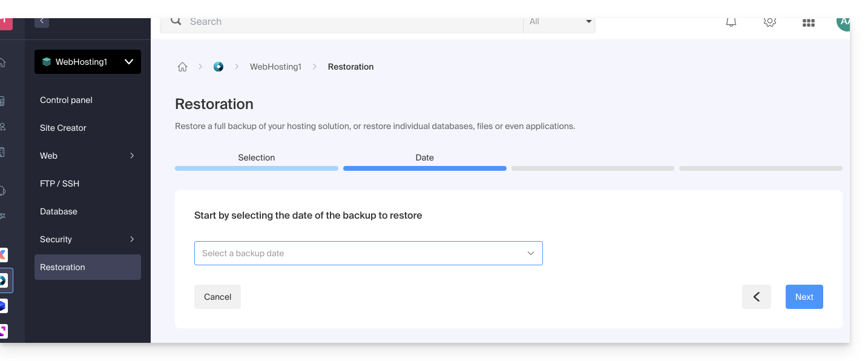Click the blue hosting icon in breadcrumb
The height and width of the screenshot is (361, 868).
[219, 67]
